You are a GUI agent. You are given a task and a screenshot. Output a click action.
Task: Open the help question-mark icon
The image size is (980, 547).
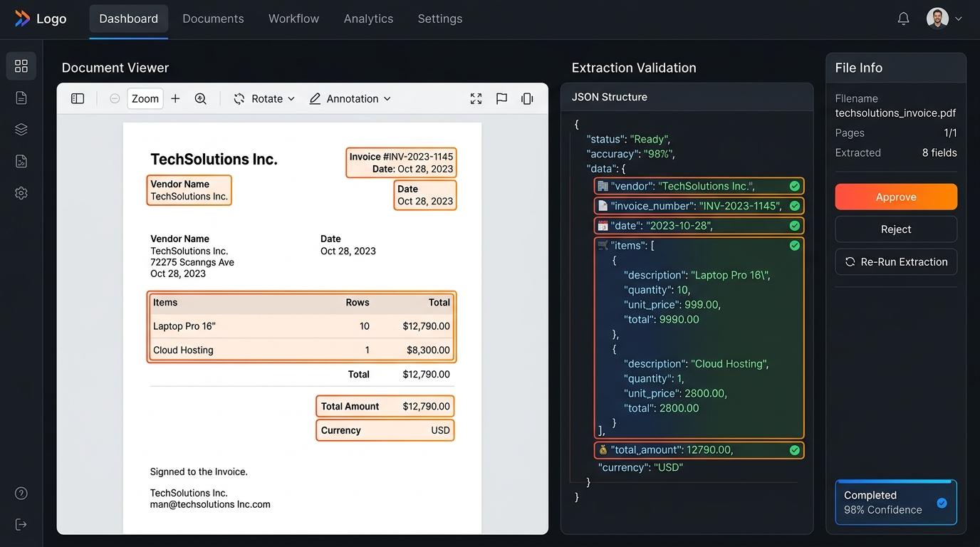click(x=21, y=493)
